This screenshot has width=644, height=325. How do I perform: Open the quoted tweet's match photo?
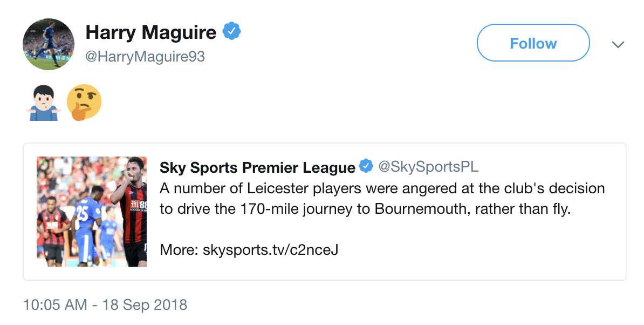click(92, 211)
